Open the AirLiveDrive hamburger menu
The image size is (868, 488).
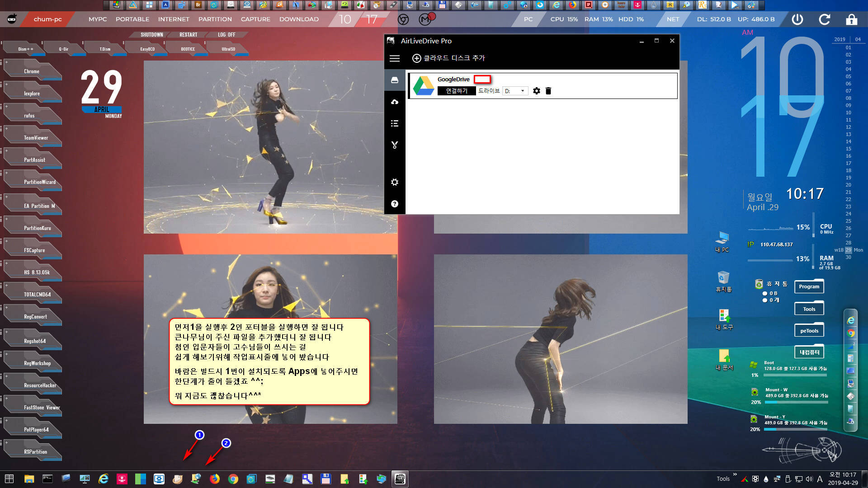point(395,58)
